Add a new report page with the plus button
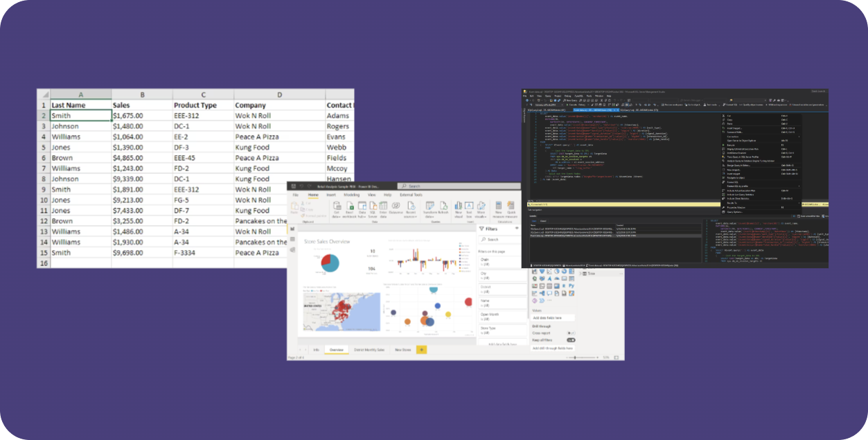 point(421,351)
